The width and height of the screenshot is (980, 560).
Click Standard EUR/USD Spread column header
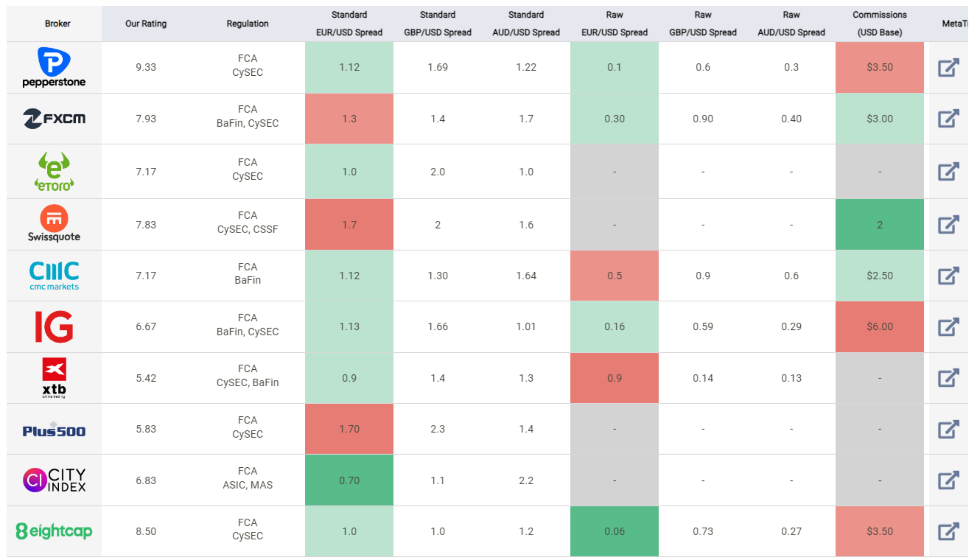pyautogui.click(x=349, y=23)
